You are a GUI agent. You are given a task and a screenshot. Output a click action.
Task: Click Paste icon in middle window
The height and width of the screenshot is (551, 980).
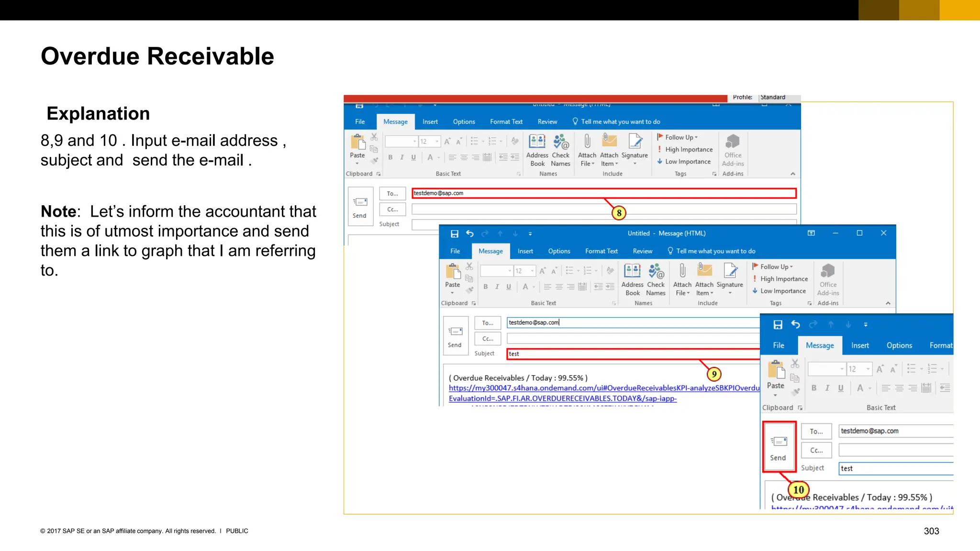[x=453, y=271]
